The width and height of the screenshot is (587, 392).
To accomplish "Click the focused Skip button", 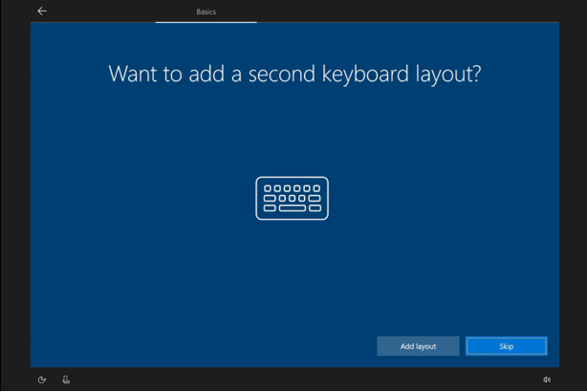I will [506, 346].
